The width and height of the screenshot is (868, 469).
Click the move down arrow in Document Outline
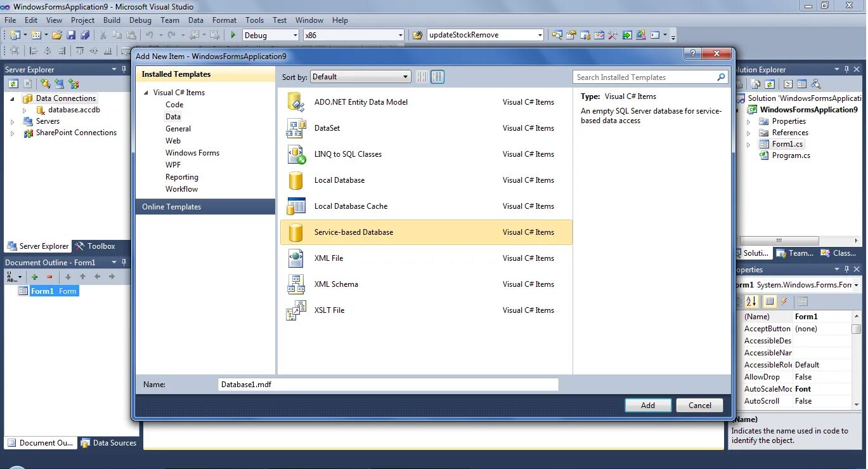point(68,277)
